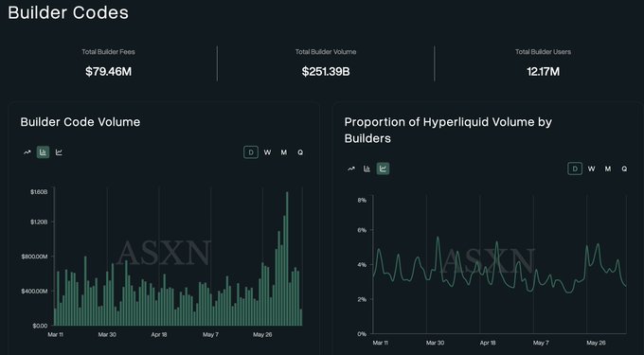Click May 7 on Proportion chart axis
Image resolution: width=644 pixels, height=355 pixels.
point(541,343)
